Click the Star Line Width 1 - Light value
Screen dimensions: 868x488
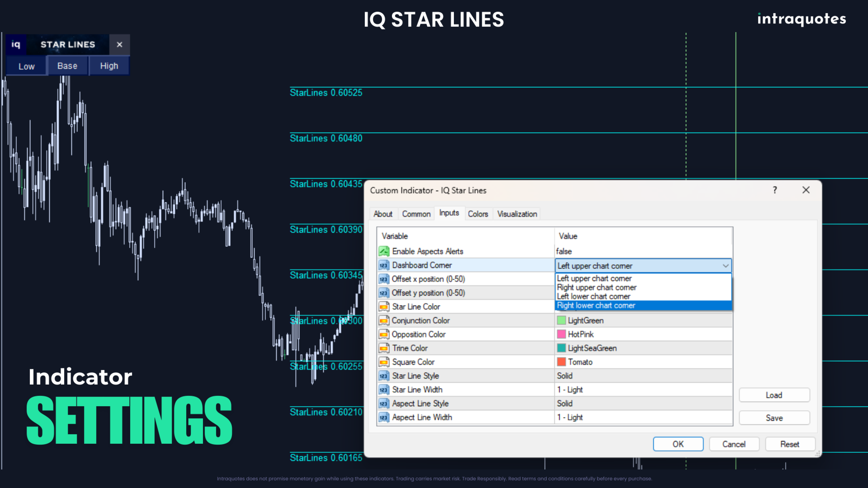point(570,389)
